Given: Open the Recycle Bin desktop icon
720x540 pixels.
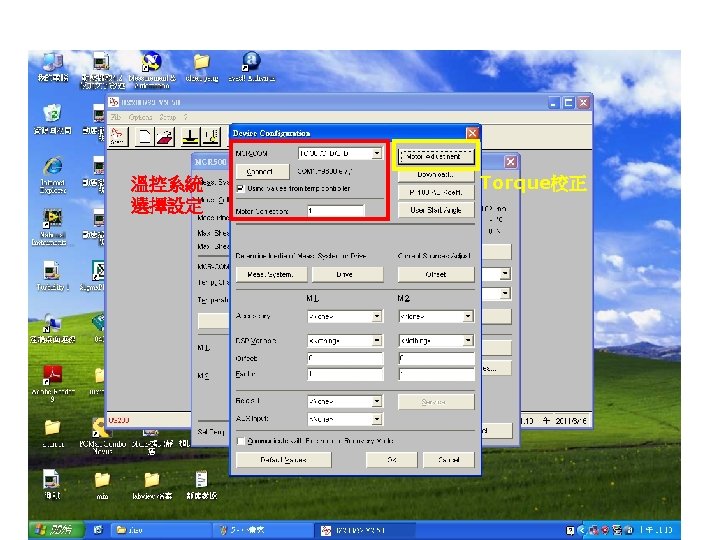Looking at the screenshot, I should [x=53, y=118].
